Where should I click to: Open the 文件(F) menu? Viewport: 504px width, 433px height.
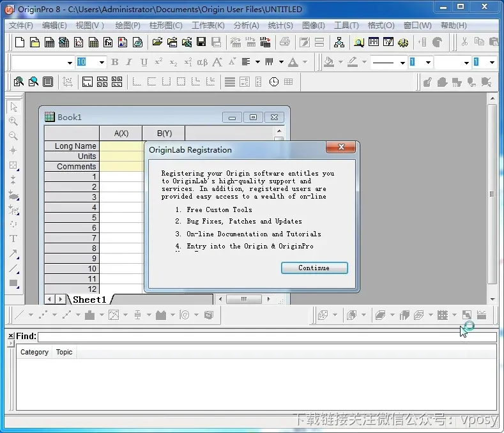tap(21, 26)
